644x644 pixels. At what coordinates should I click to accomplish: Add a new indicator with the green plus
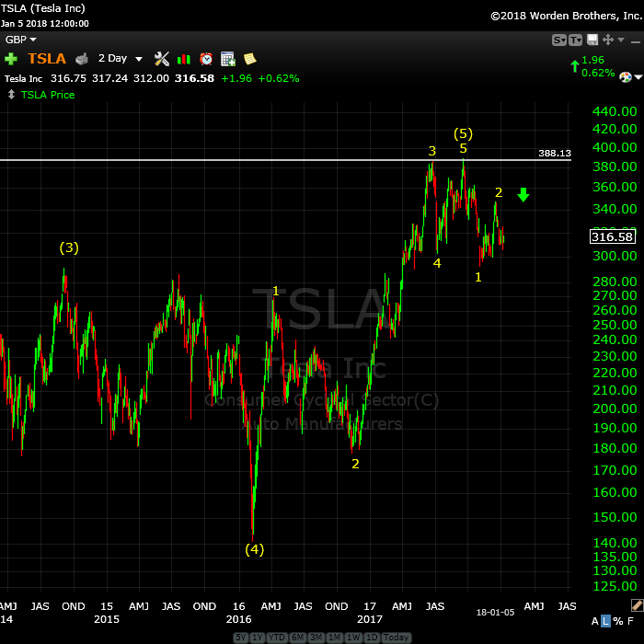pyautogui.click(x=11, y=59)
